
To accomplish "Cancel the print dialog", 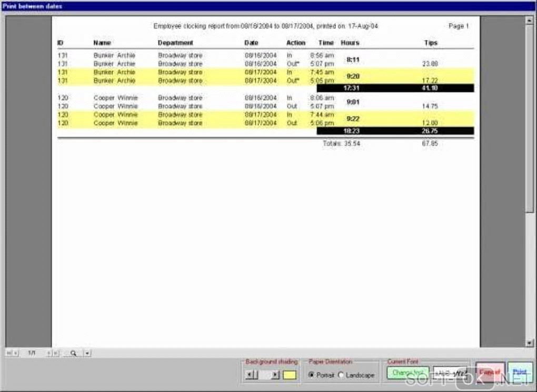I will (490, 372).
